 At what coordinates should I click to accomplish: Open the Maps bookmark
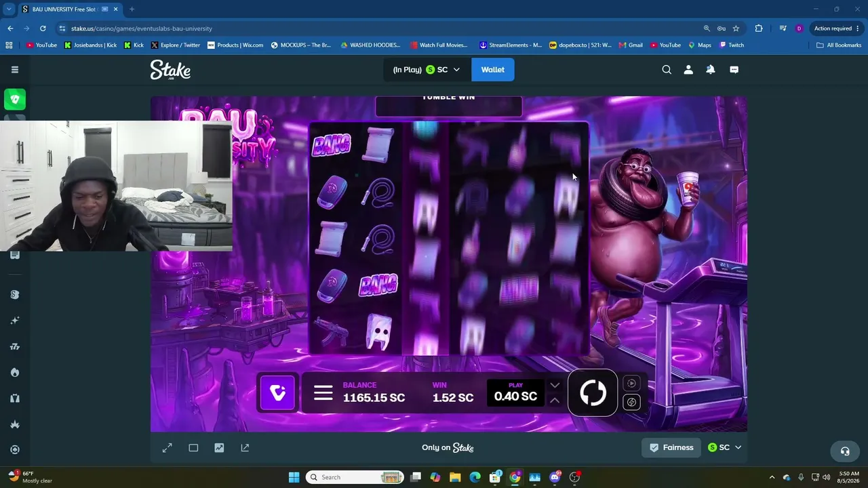pyautogui.click(x=700, y=45)
